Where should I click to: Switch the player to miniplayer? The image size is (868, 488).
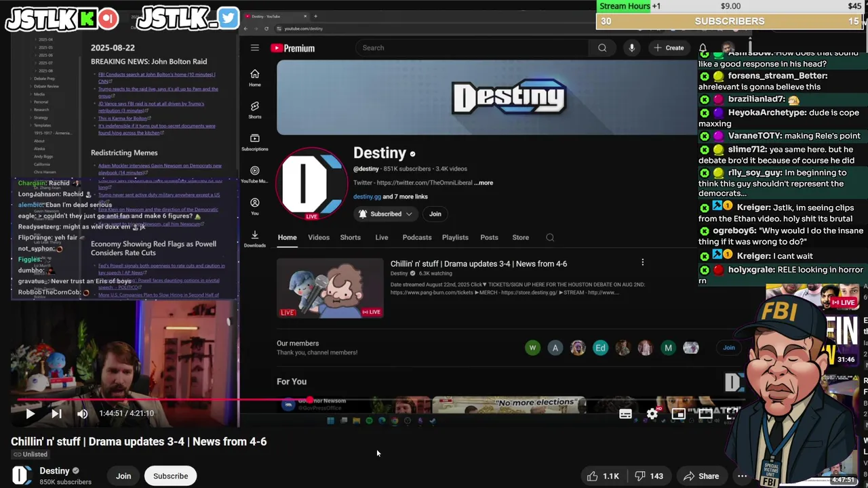678,413
